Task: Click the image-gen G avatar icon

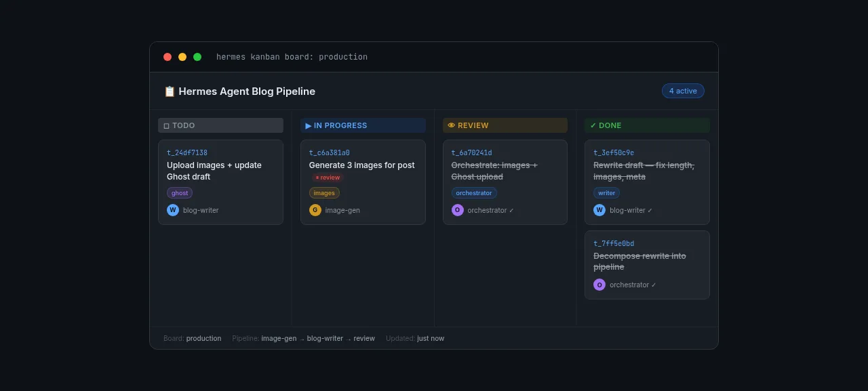Action: click(x=315, y=210)
